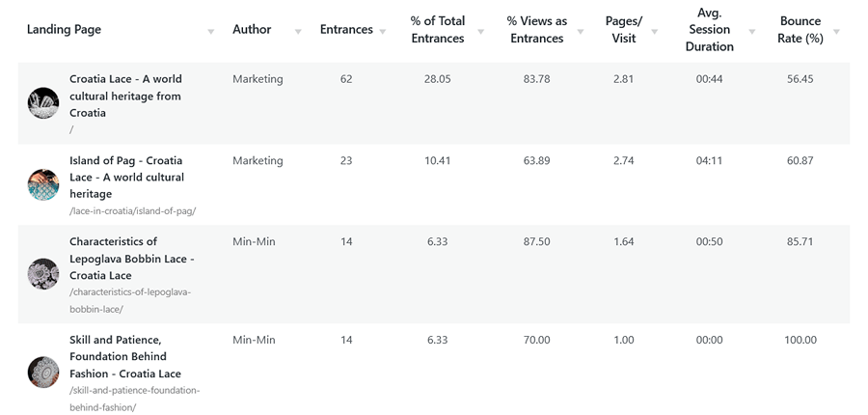Open the % of Total Entrances sort arrow
This screenshot has width=868, height=415.
click(x=480, y=32)
